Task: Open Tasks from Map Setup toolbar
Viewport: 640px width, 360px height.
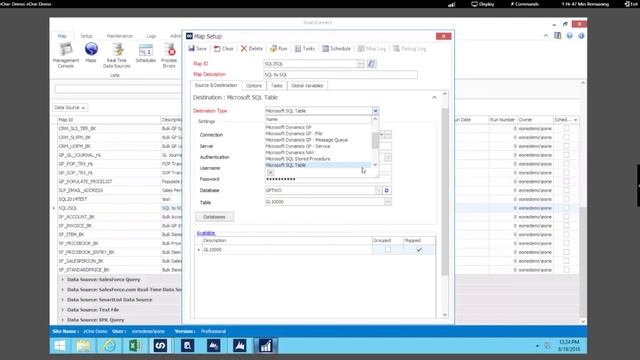Action: tap(305, 49)
